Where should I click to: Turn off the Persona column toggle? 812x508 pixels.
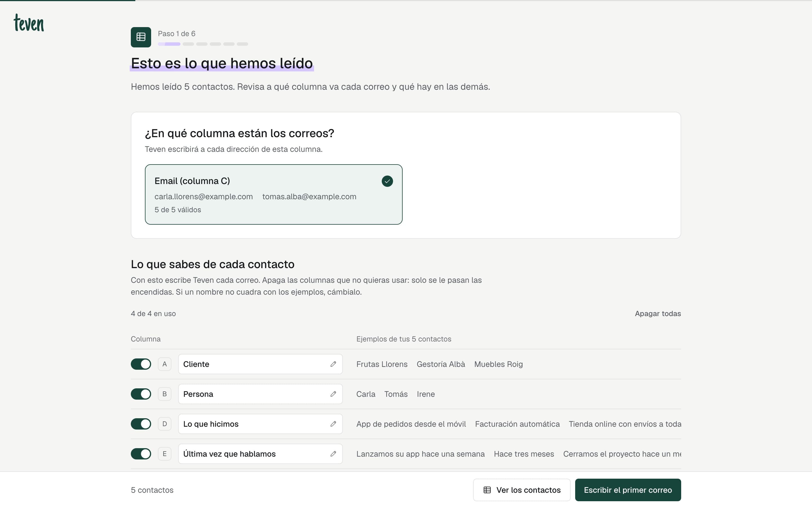[141, 394]
